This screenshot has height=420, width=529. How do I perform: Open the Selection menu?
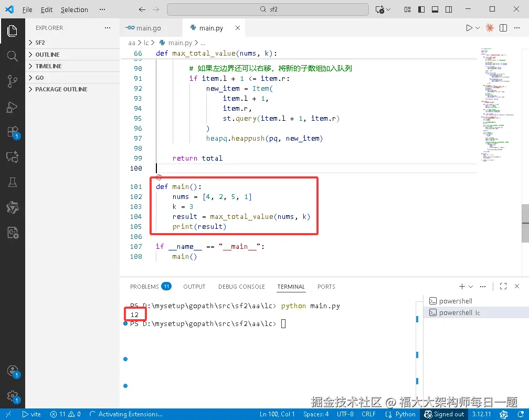(74, 9)
